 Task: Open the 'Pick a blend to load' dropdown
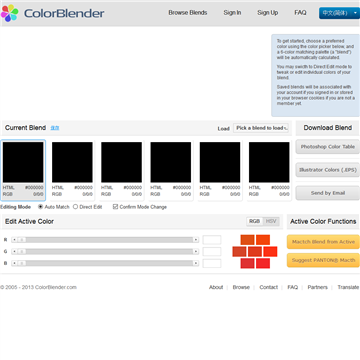(261, 128)
